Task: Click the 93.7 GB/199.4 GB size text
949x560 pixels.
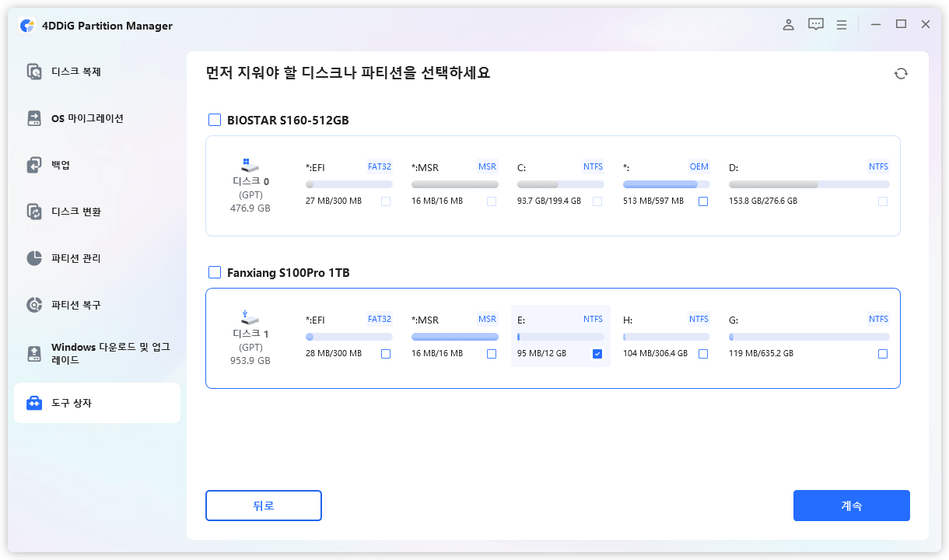Action: tap(549, 201)
